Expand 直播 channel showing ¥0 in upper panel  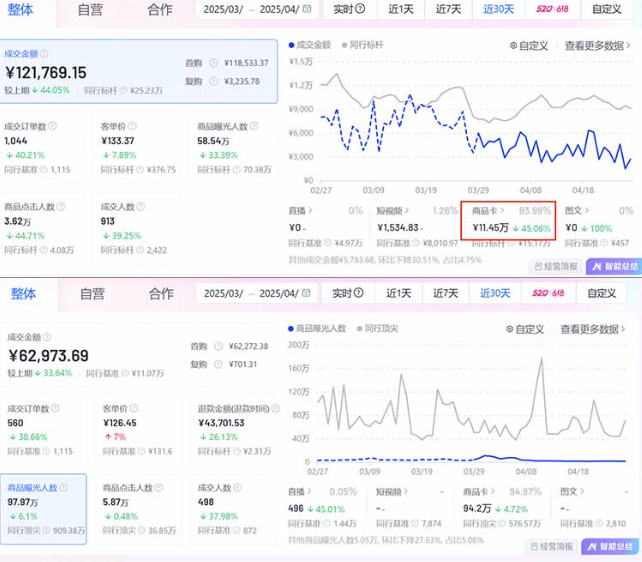(301, 211)
